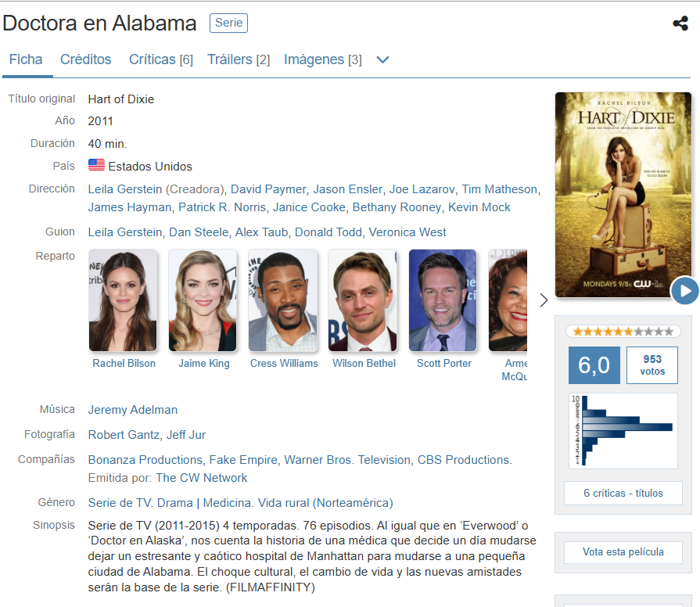The height and width of the screenshot is (607, 700).
Task: Open the Bonanza Productions company link
Action: coord(145,460)
